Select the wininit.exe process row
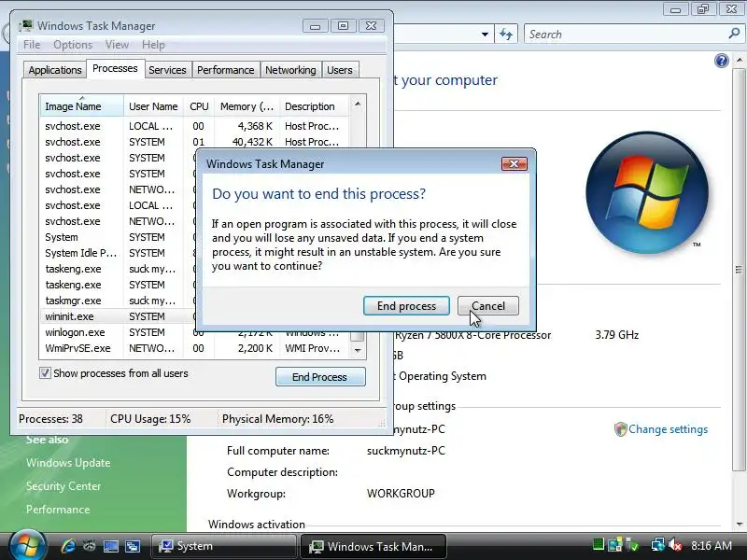 118,316
